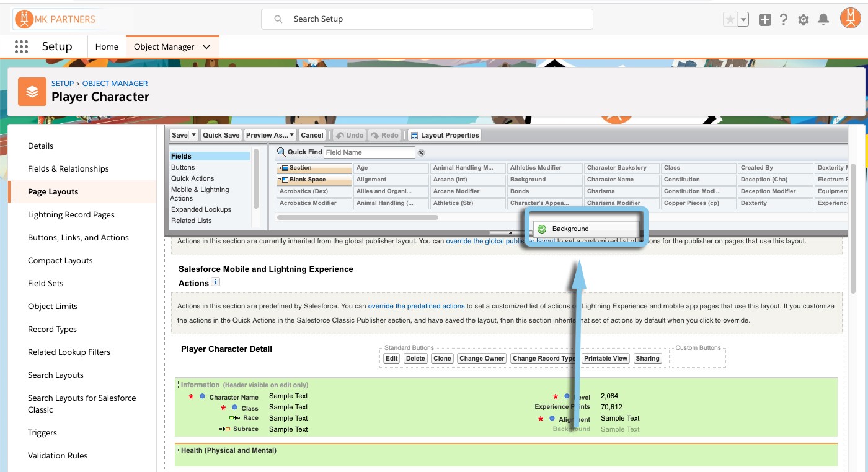Select the Charisma field in the palette
The image size is (868, 472).
(622, 191)
